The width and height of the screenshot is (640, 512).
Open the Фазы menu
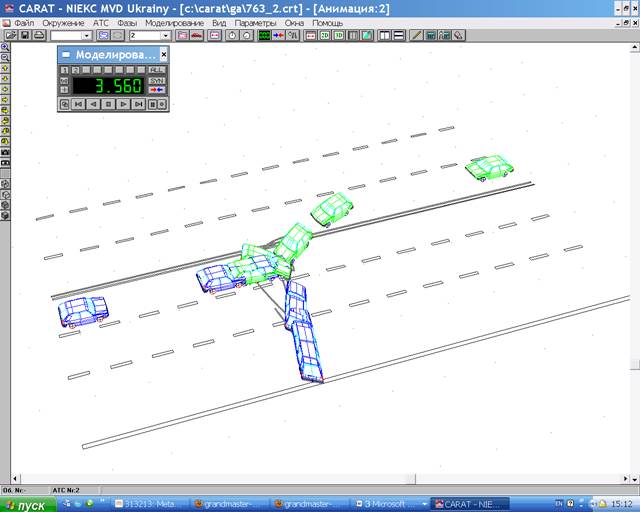pyautogui.click(x=129, y=22)
